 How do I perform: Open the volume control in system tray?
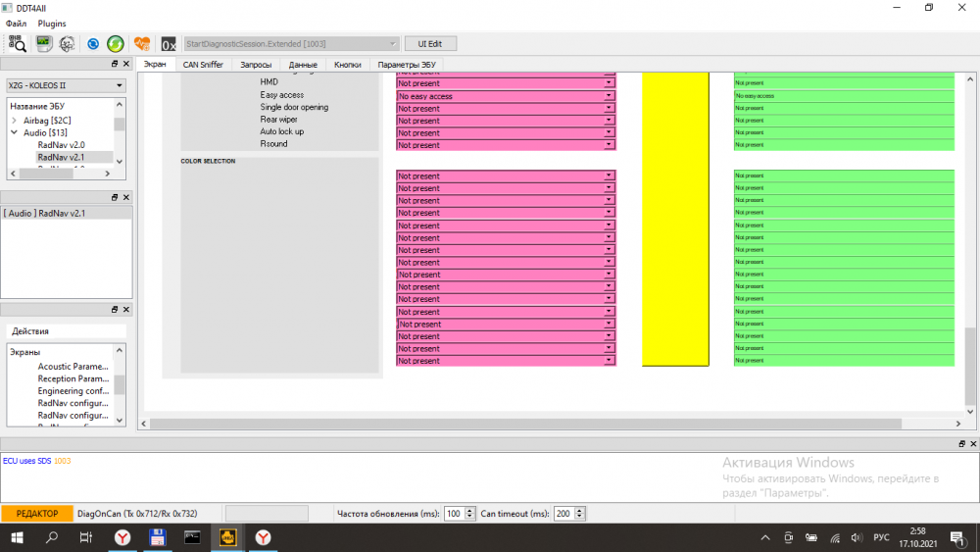[x=857, y=537]
